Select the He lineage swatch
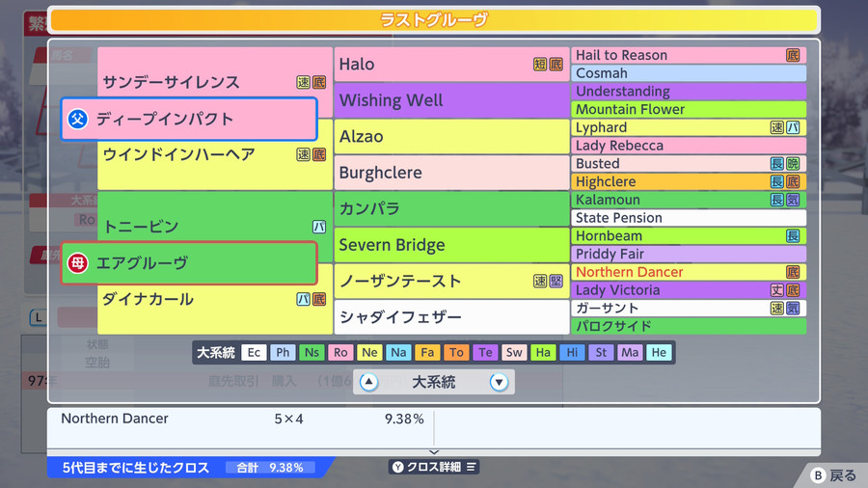 click(x=659, y=352)
